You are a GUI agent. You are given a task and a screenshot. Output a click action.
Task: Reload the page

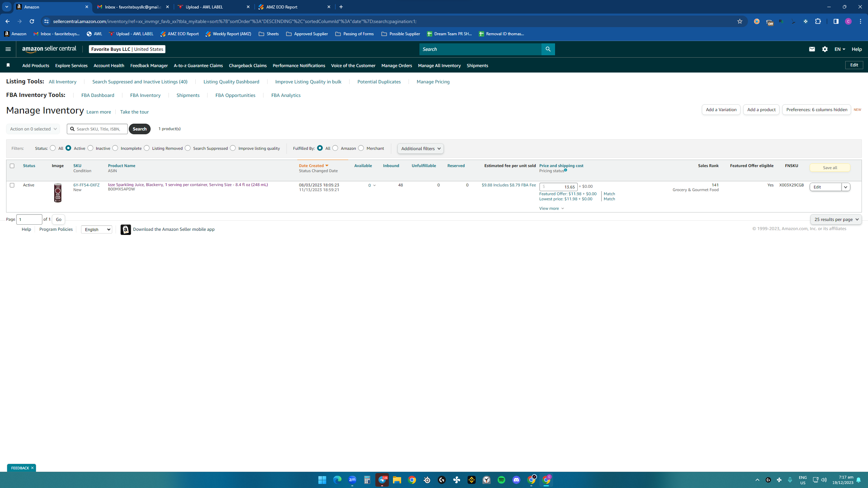coord(32,21)
